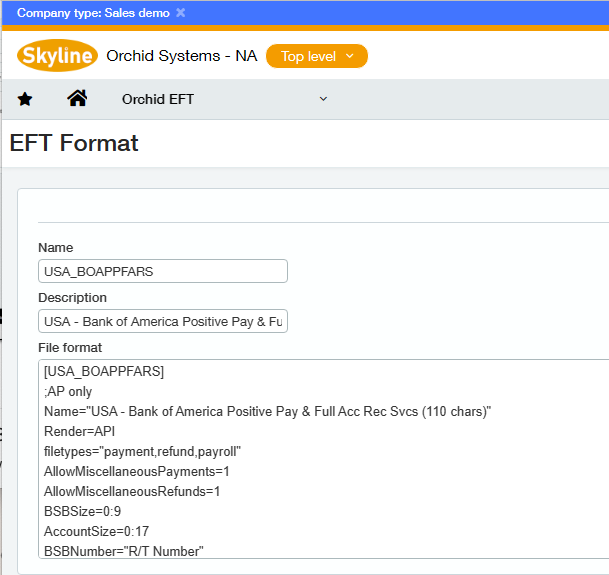Click the BSBSize=0:9 line
Viewport: 609px width, 575px height.
82,511
